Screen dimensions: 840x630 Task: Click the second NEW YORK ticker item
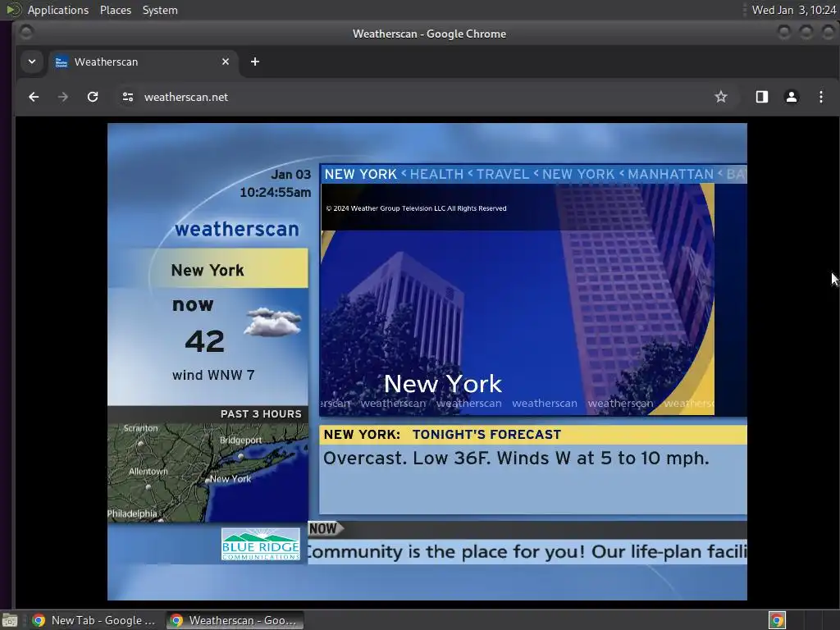pyautogui.click(x=578, y=174)
